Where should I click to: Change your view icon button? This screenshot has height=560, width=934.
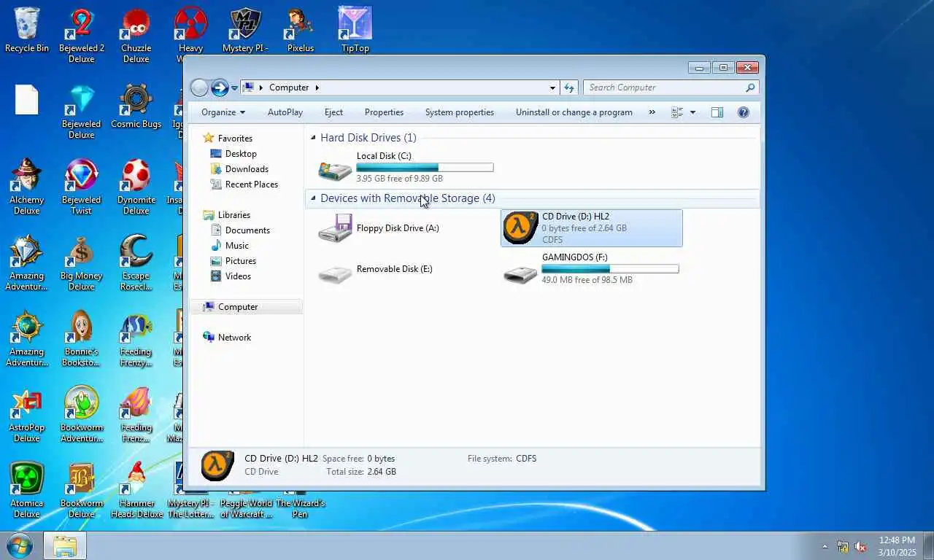click(x=677, y=112)
